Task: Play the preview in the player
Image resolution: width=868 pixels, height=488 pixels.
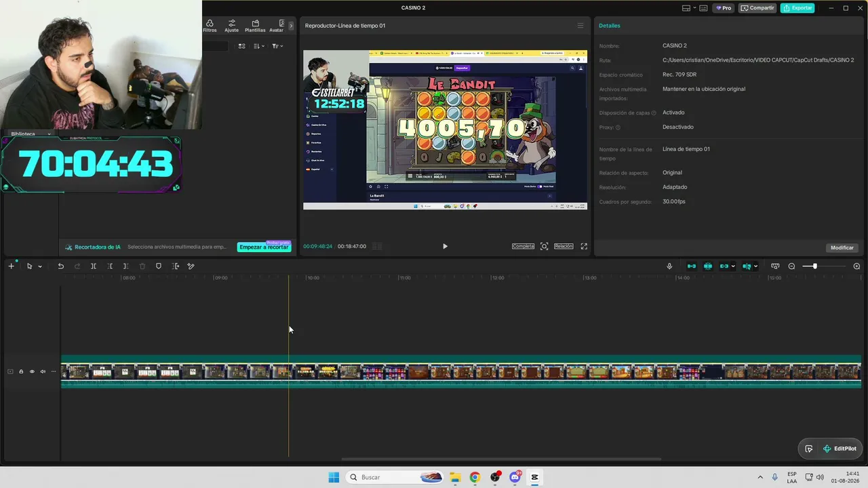Action: [445, 246]
